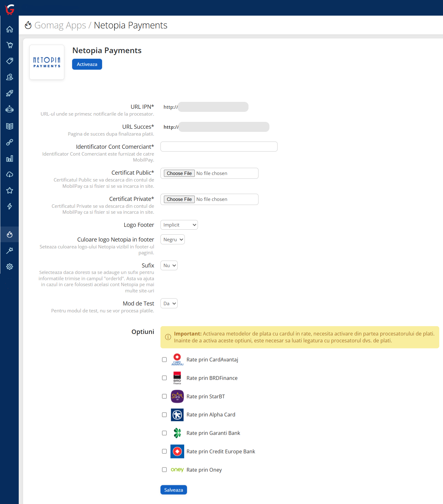Enable Rate prin Alpha Card checkbox
This screenshot has height=504, width=443.
pyautogui.click(x=165, y=415)
